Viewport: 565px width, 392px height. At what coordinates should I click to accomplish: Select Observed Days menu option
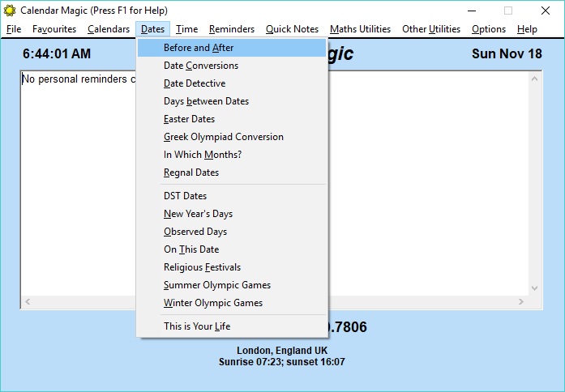click(x=195, y=232)
